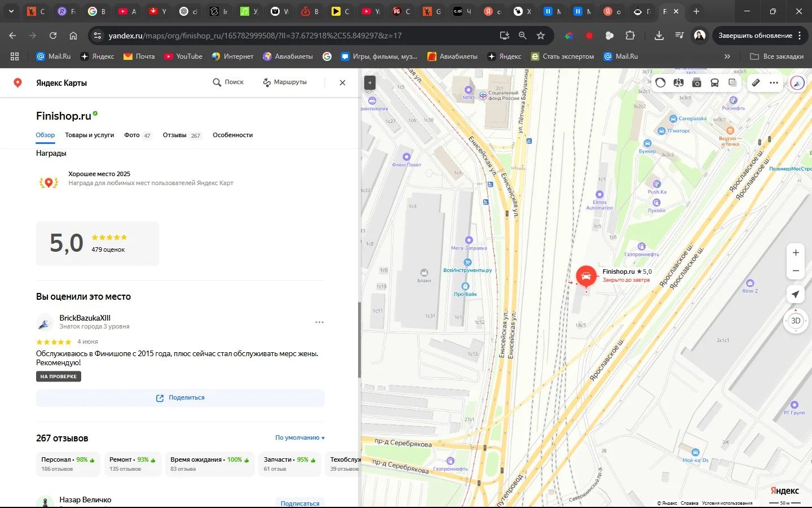
Task: Open a new browser tab
Action: tap(696, 11)
